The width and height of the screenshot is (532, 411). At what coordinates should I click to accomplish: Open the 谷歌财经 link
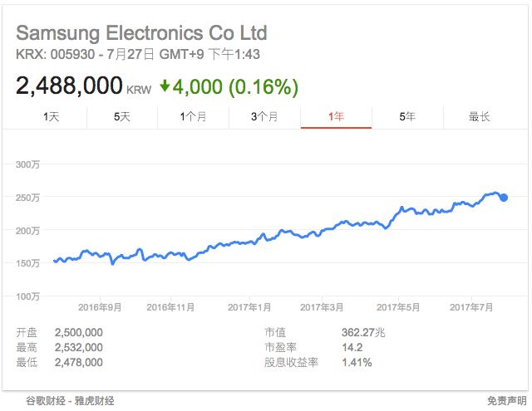click(46, 401)
